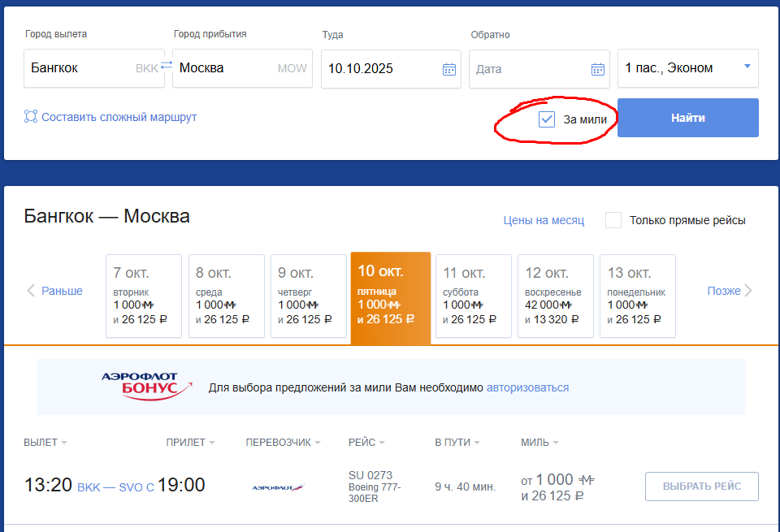Viewport: 780px width, 532px height.
Task: Open the return date calendar icon
Action: click(598, 69)
